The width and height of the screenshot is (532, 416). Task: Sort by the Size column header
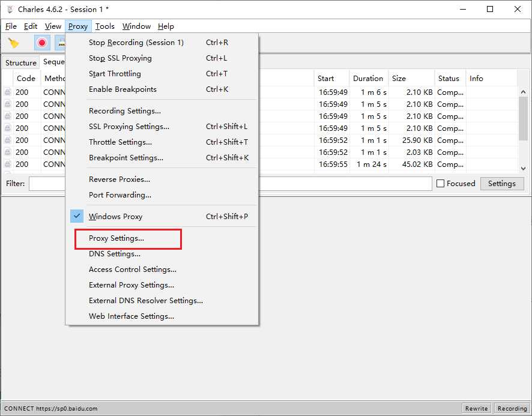coord(411,79)
